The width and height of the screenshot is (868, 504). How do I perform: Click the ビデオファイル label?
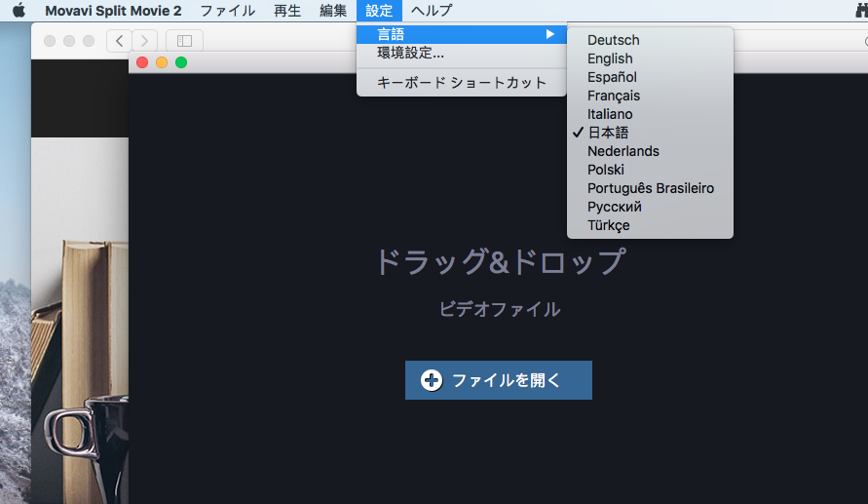click(x=500, y=309)
